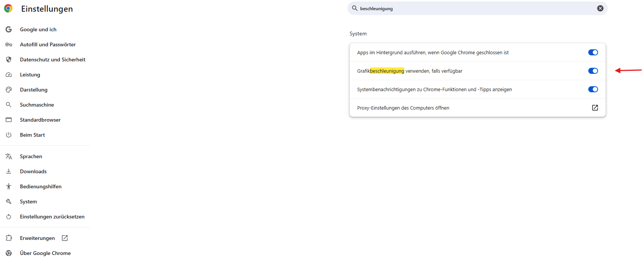Click the translate icon for Sprachen
Viewport: 644px width, 261px height.
[x=9, y=156]
